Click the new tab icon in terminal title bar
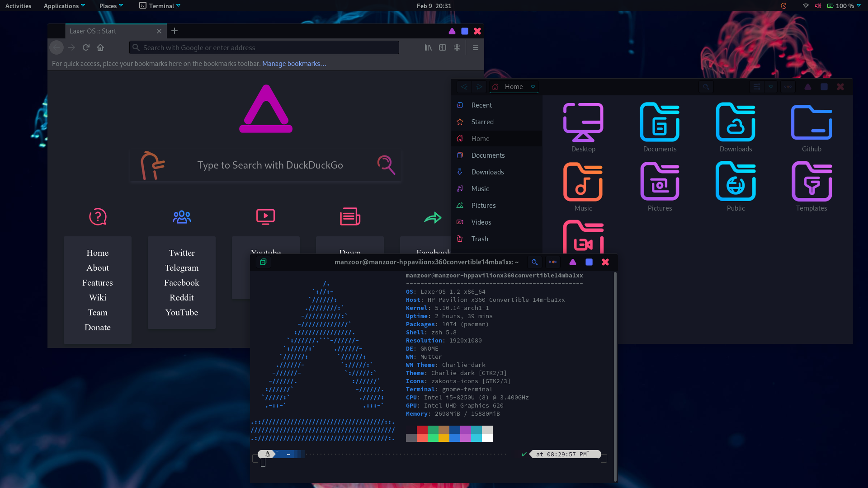Viewport: 868px width, 488px height. pos(263,262)
